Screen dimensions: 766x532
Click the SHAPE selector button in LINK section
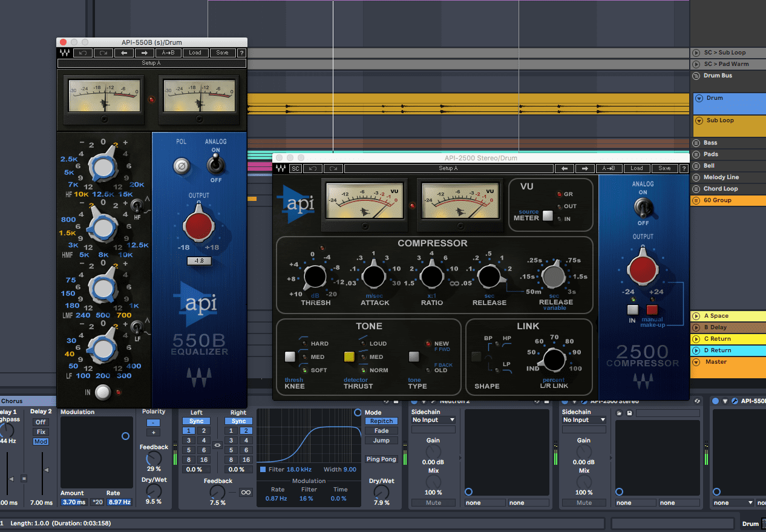(477, 357)
